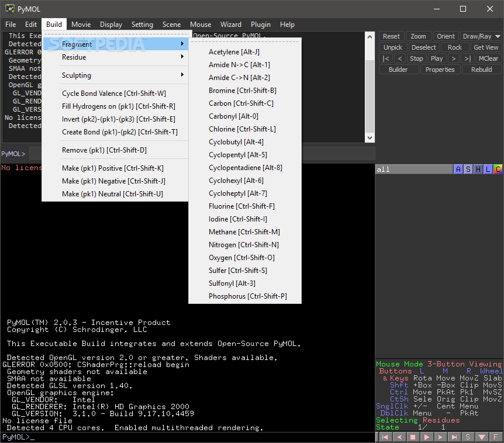Open the S (Show) menu for all

point(468,169)
